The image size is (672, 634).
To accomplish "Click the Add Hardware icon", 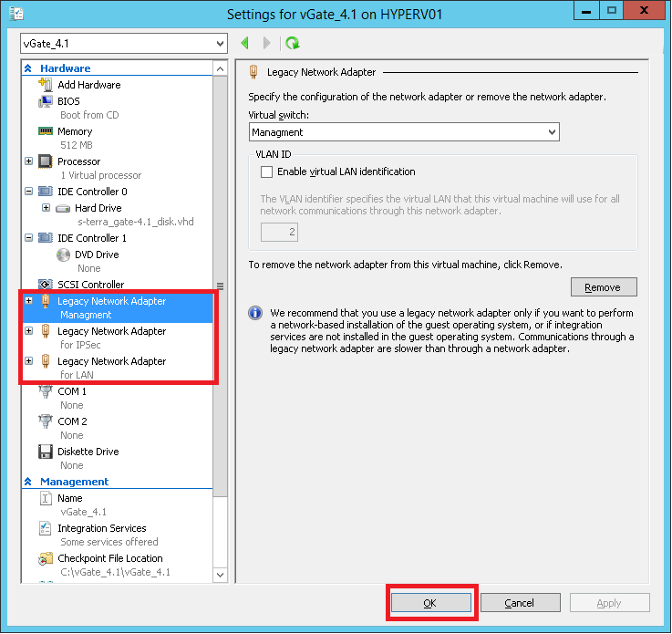I will pos(46,85).
